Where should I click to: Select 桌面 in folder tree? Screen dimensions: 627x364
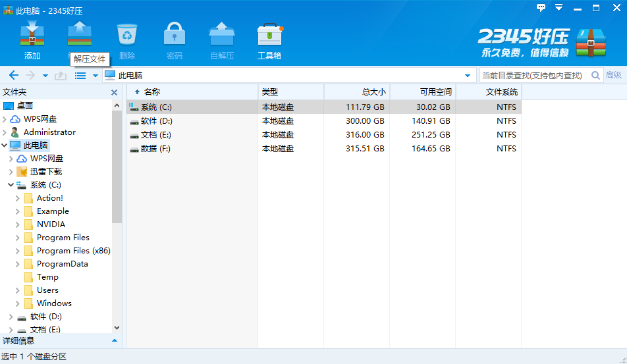pos(25,106)
